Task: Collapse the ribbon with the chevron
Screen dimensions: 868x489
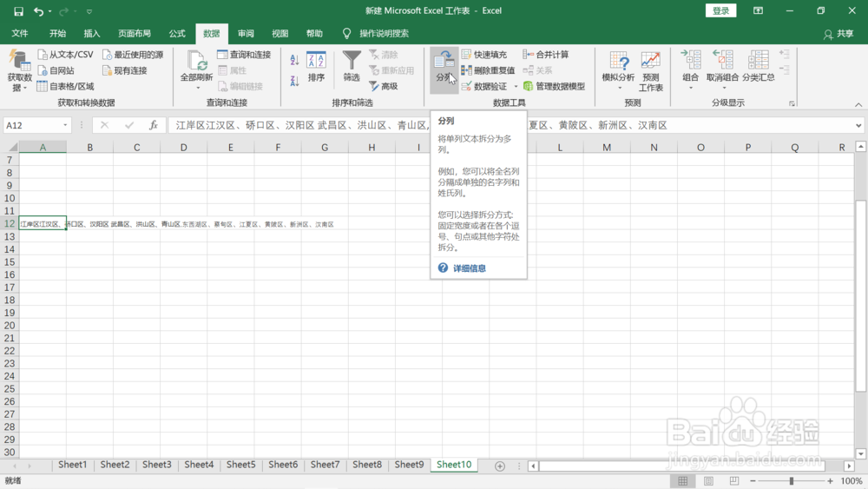Action: click(x=858, y=104)
